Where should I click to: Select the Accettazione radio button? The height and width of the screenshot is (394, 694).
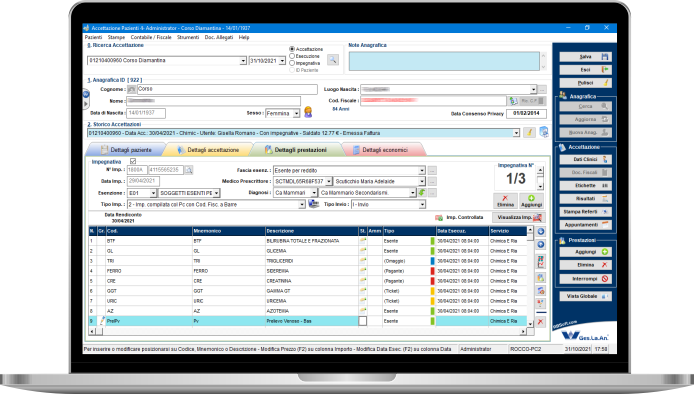(292, 49)
